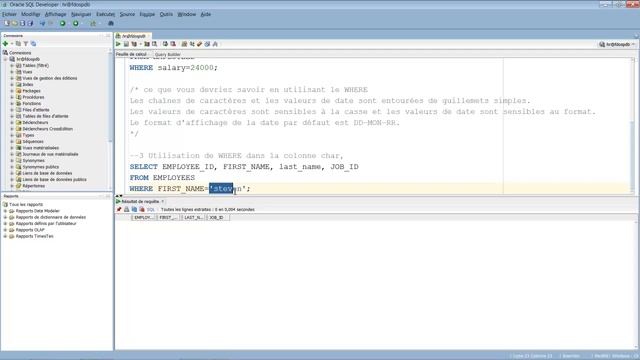
Task: Open the Fichier menu
Action: (9, 14)
